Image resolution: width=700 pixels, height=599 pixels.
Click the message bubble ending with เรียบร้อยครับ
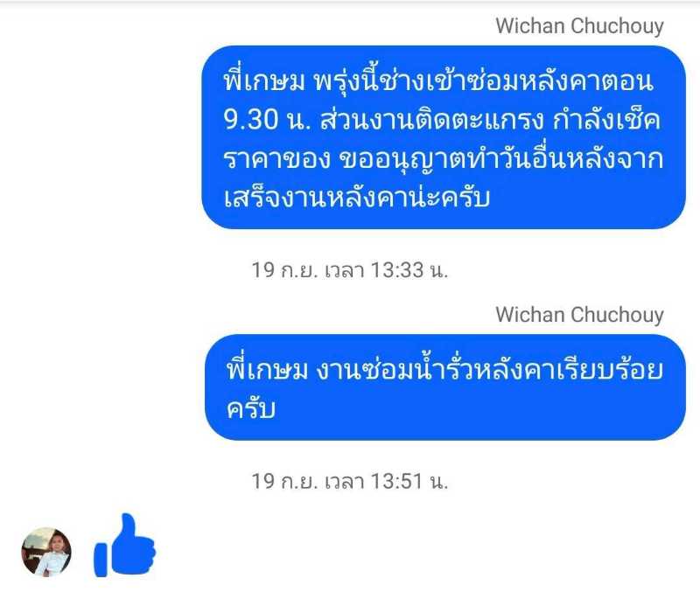tap(445, 387)
